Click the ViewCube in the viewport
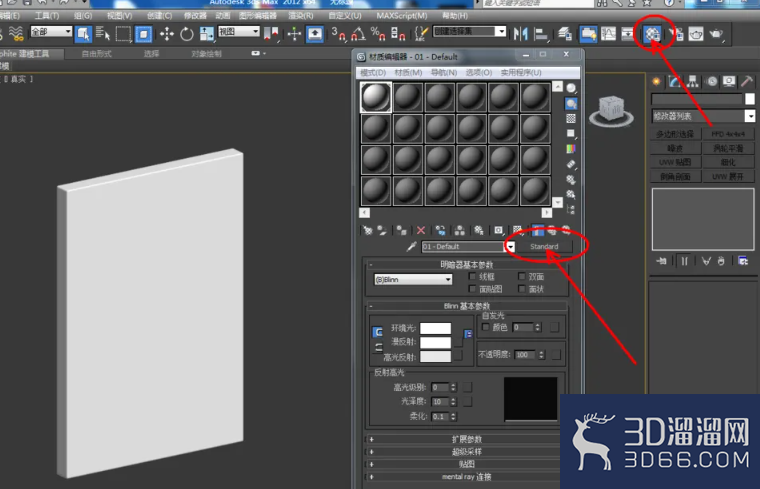 [x=611, y=110]
